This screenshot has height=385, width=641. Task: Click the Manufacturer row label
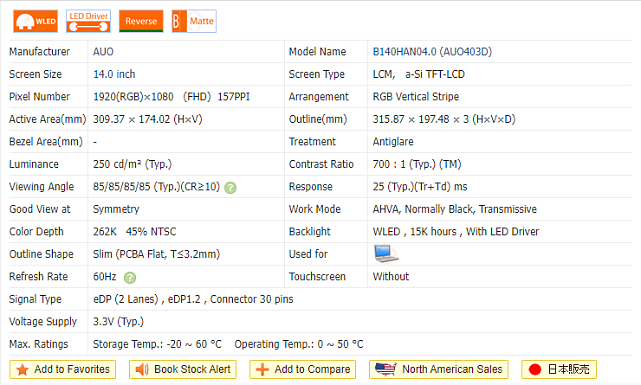click(x=40, y=52)
